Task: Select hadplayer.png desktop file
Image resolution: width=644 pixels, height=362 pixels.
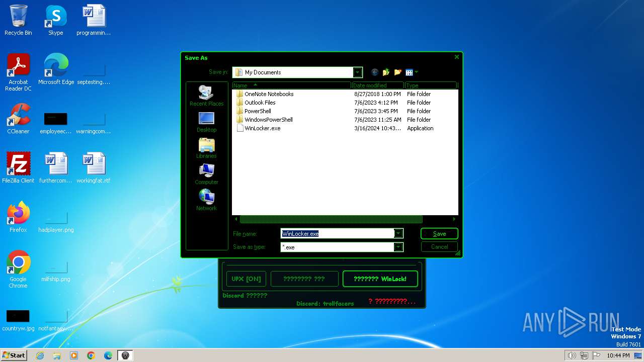Action: pos(56,220)
